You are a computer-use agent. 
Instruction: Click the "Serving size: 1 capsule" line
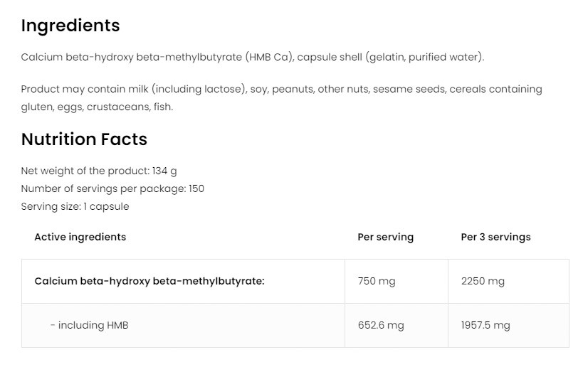[x=75, y=206]
